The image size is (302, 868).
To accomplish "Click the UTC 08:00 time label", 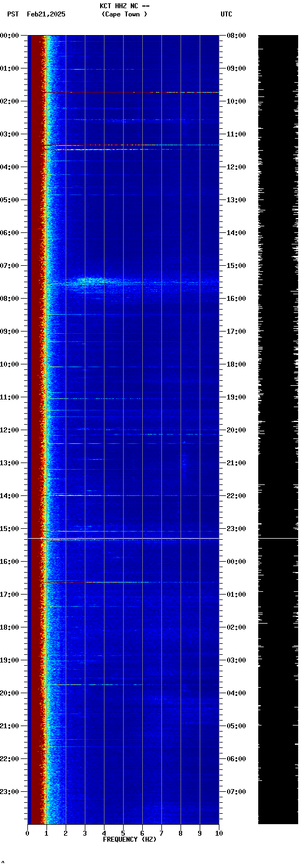I will (236, 36).
